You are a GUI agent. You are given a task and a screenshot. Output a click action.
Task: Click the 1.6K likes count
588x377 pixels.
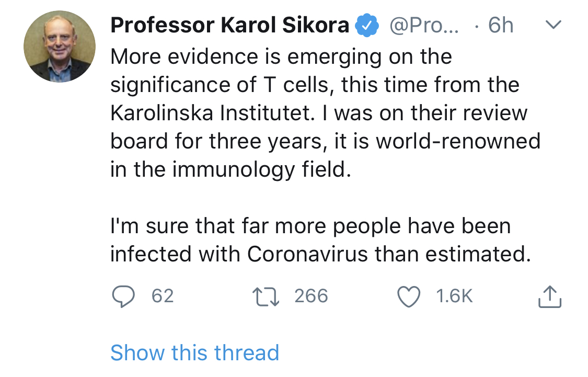pos(454,296)
